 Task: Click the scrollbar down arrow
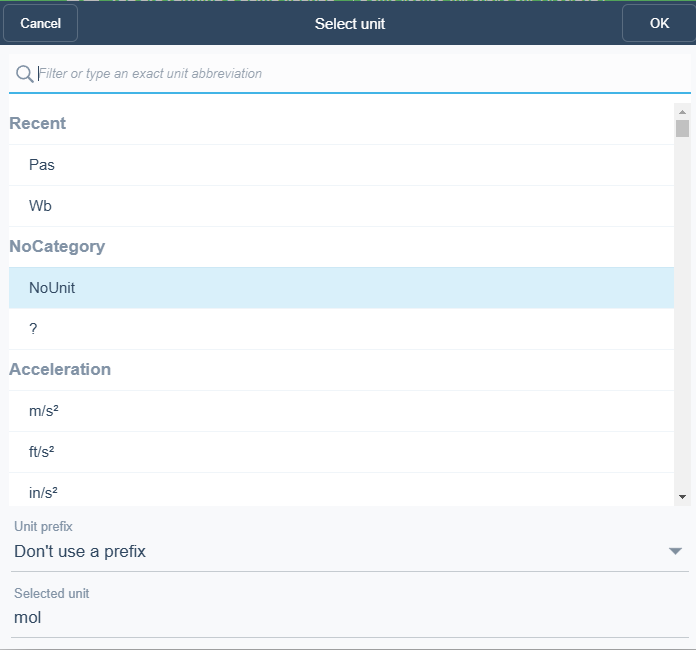682,497
